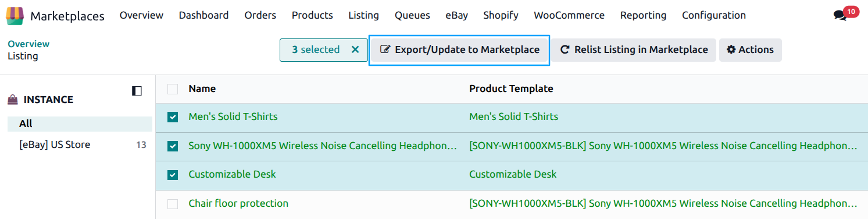
Task: Click Export/Update to Marketplace button
Action: point(459,50)
